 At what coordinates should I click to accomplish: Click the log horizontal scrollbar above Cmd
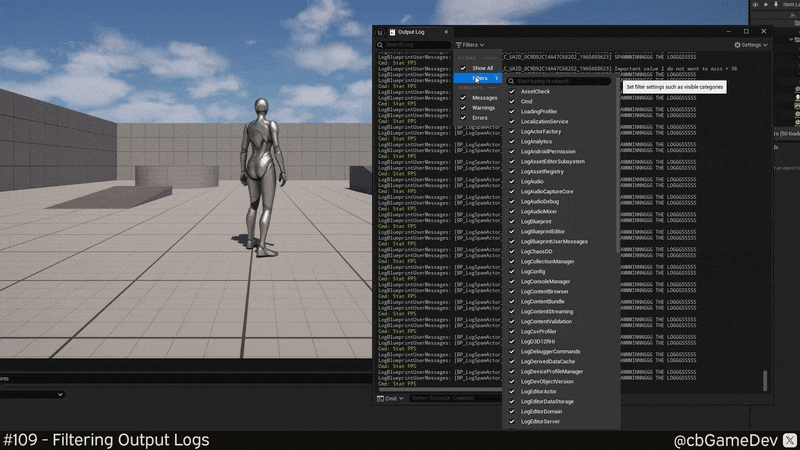click(440, 390)
